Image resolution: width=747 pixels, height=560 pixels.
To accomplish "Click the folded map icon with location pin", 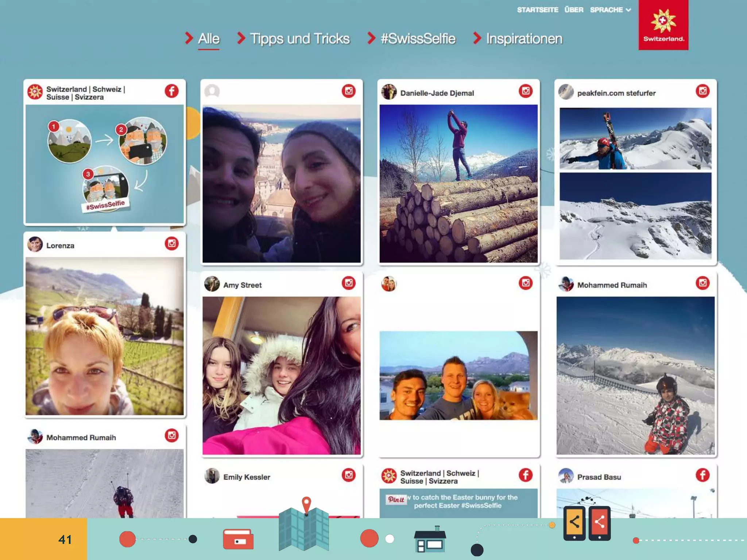I will point(304,525).
